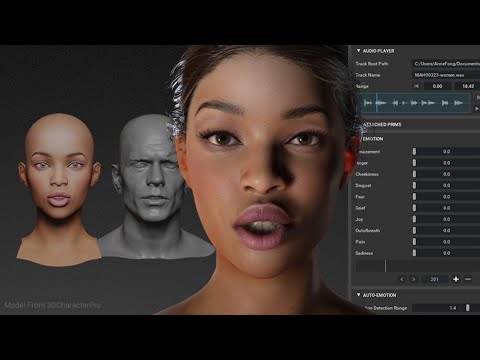Click the keyframe number field 201
This screenshot has height=360, width=480.
click(x=434, y=279)
